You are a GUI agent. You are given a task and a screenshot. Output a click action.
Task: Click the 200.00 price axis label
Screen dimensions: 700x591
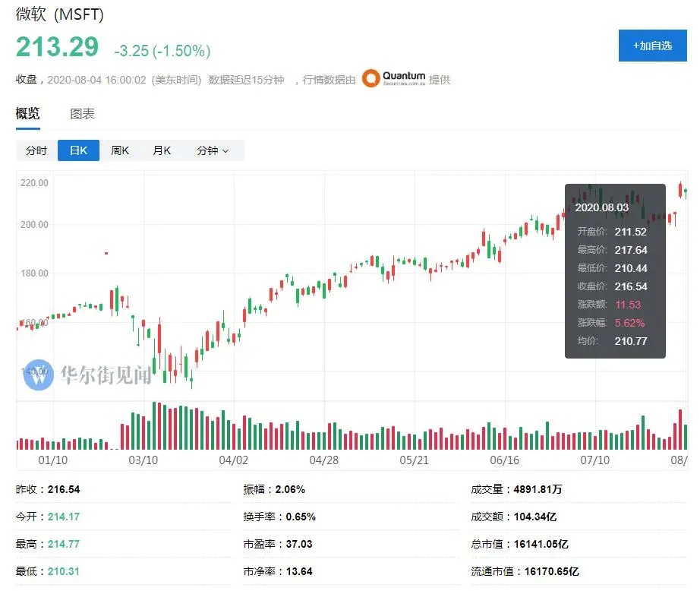point(34,224)
